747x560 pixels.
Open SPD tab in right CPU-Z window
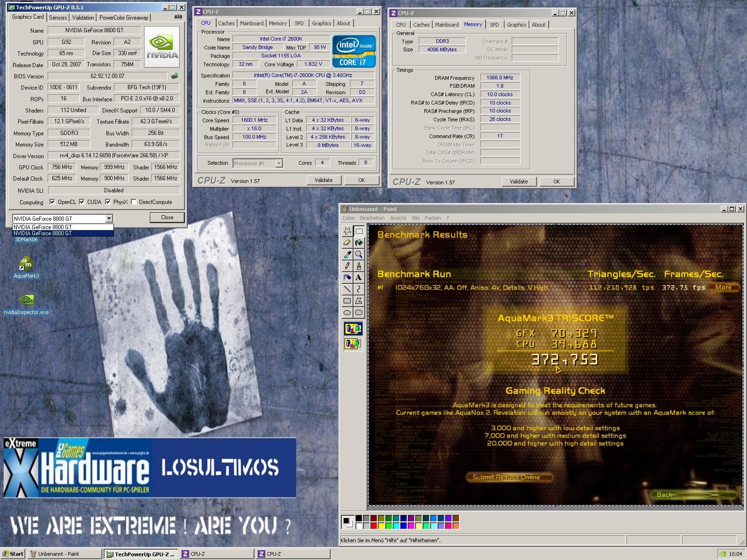tap(494, 25)
